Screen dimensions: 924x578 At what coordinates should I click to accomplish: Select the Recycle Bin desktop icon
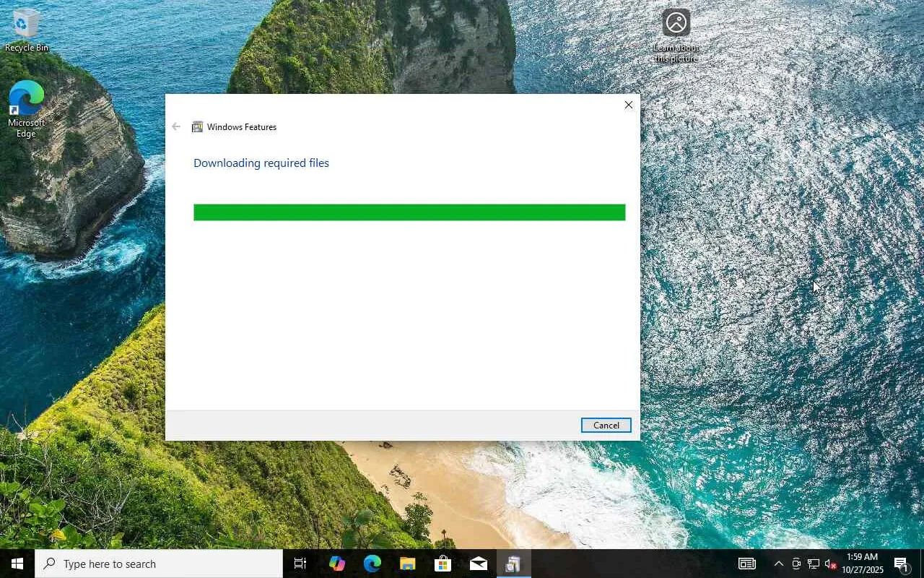click(27, 30)
